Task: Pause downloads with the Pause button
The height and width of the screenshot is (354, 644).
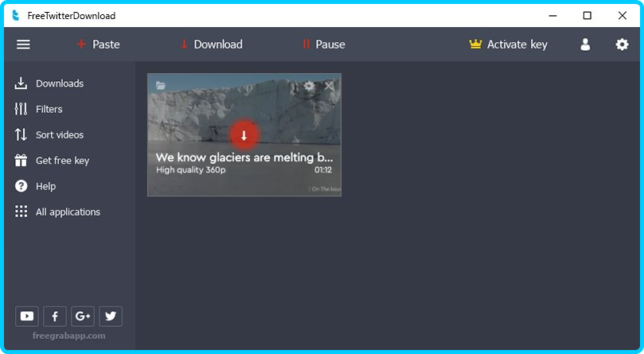Action: point(324,45)
